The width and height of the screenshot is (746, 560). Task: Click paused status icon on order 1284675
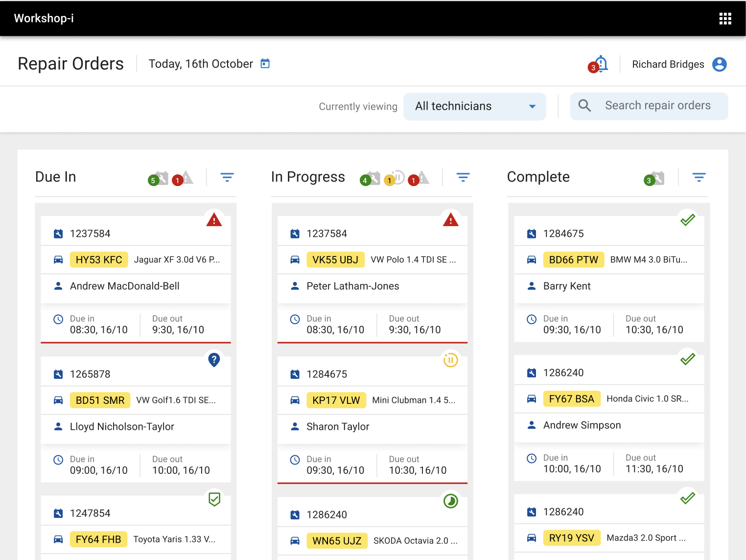point(450,360)
